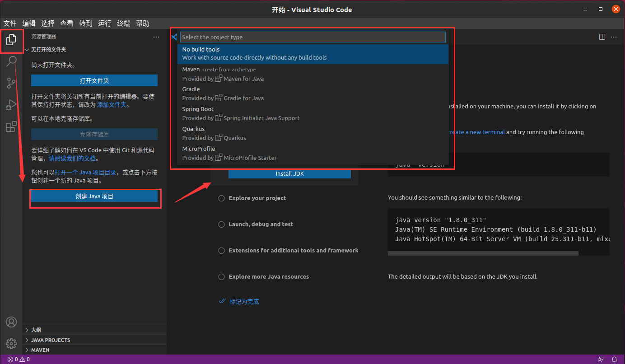Open the 文件 menu
The image size is (625, 364).
[x=10, y=23]
